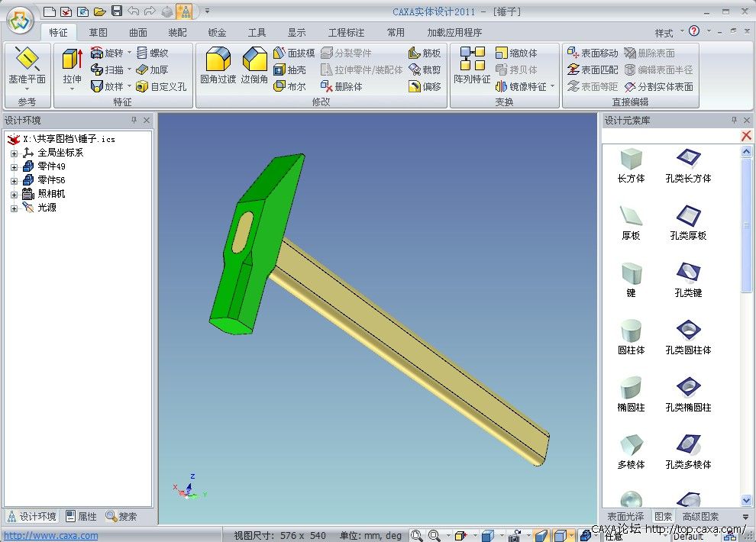The height and width of the screenshot is (542, 756).
Task: Open the 镜像特征 dropdown arrow
Action: pyautogui.click(x=552, y=86)
